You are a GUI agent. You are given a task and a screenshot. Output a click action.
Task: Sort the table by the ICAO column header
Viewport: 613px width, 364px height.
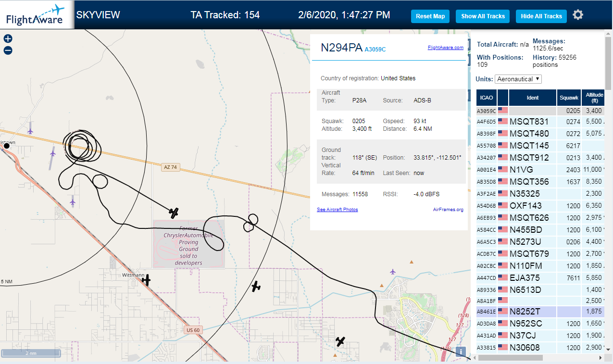[487, 98]
